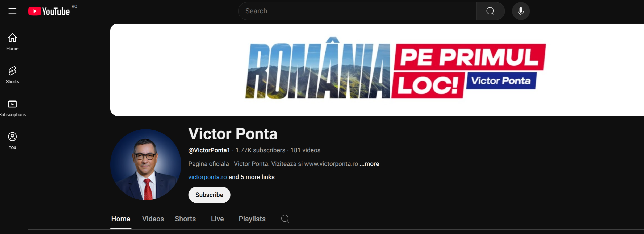Activate voice search microphone
This screenshot has width=644, height=234.
521,11
